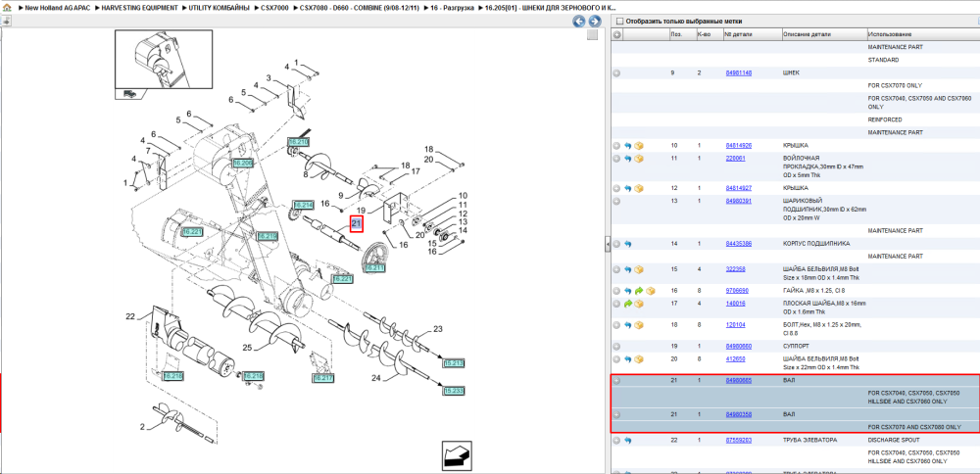This screenshot has height=474, width=980.
Task: Open the previous diagram with left arrow
Action: (579, 22)
